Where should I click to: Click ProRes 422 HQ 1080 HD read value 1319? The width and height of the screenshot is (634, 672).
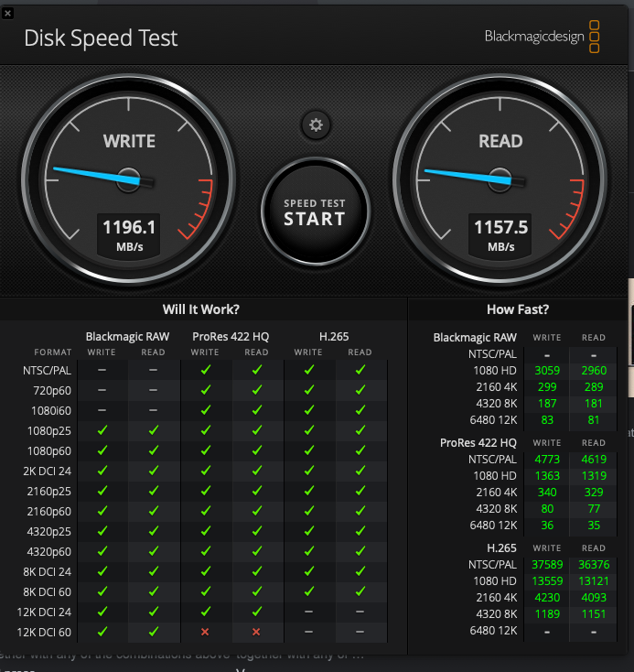[x=594, y=476]
